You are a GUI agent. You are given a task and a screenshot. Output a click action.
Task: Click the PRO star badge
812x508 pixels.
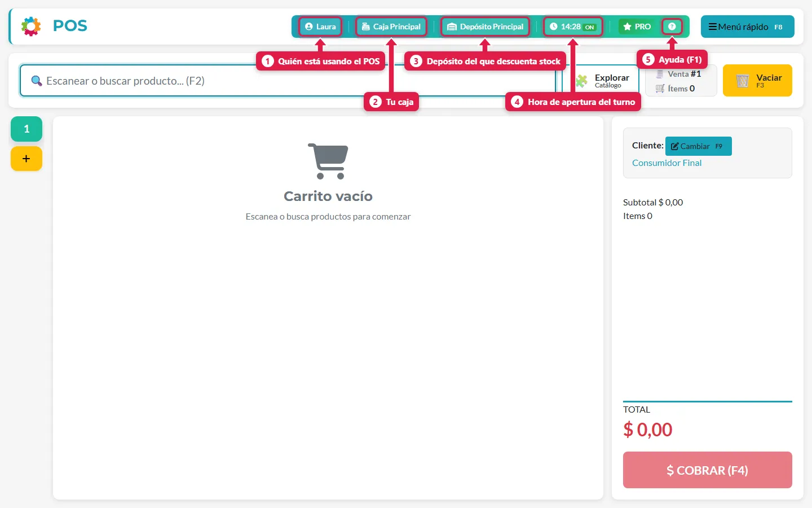pos(637,27)
